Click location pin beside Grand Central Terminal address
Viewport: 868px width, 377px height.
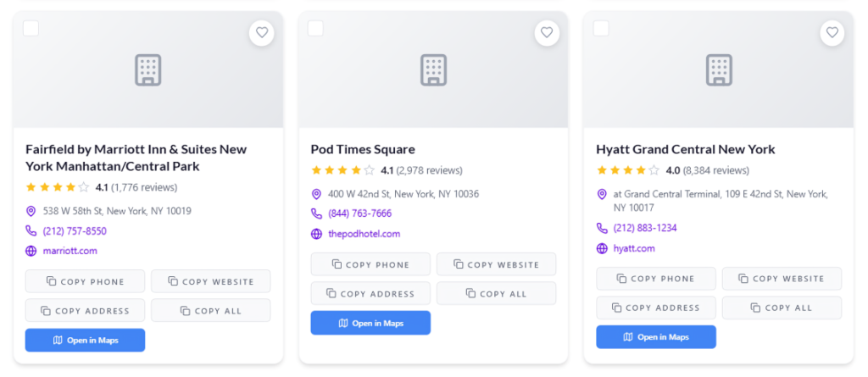click(x=602, y=194)
